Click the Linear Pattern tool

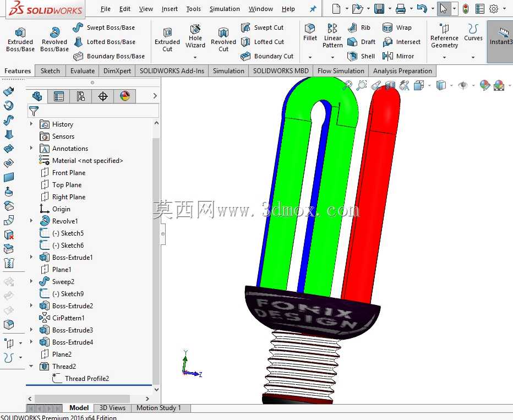tap(332, 36)
